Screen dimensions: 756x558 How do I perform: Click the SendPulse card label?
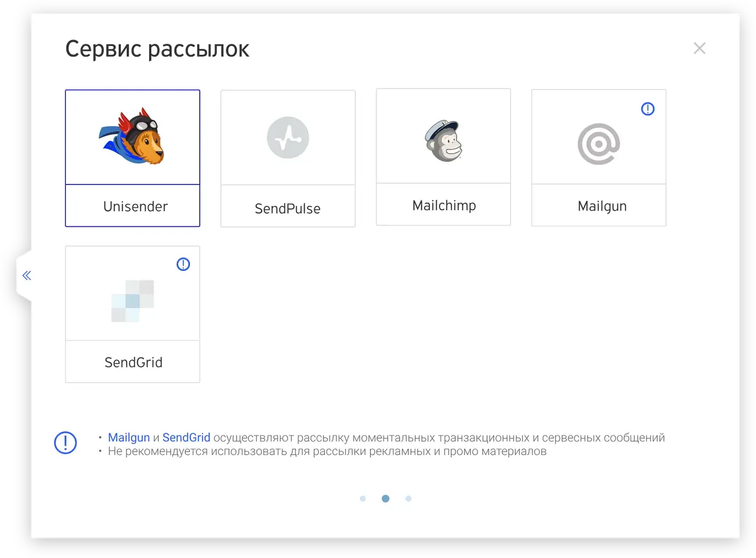pyautogui.click(x=288, y=209)
